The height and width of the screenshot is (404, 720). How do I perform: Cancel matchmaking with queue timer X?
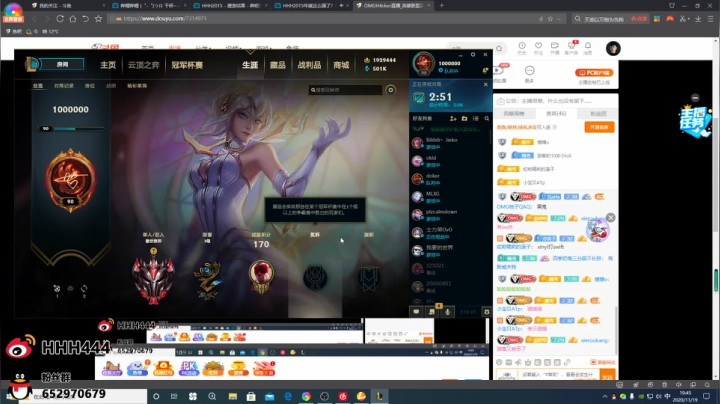pyautogui.click(x=485, y=84)
